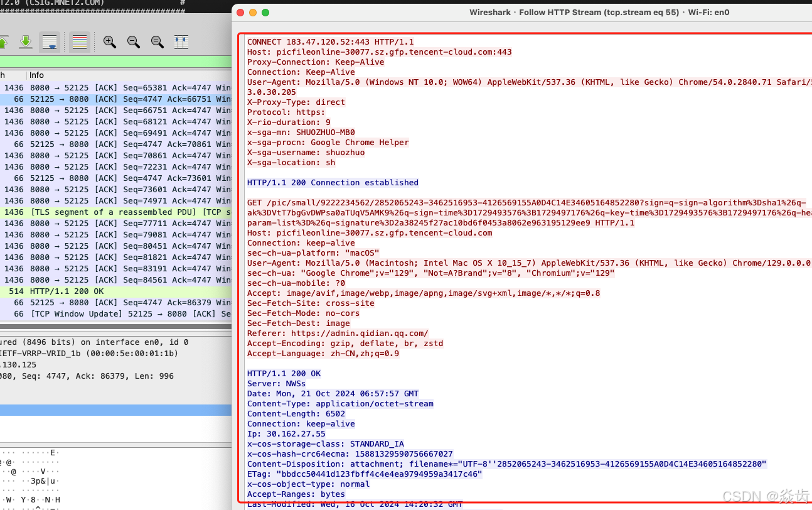Click Accept-Encoding: gzip, deflate line
Screen dimensions: 812x510
[345, 344]
